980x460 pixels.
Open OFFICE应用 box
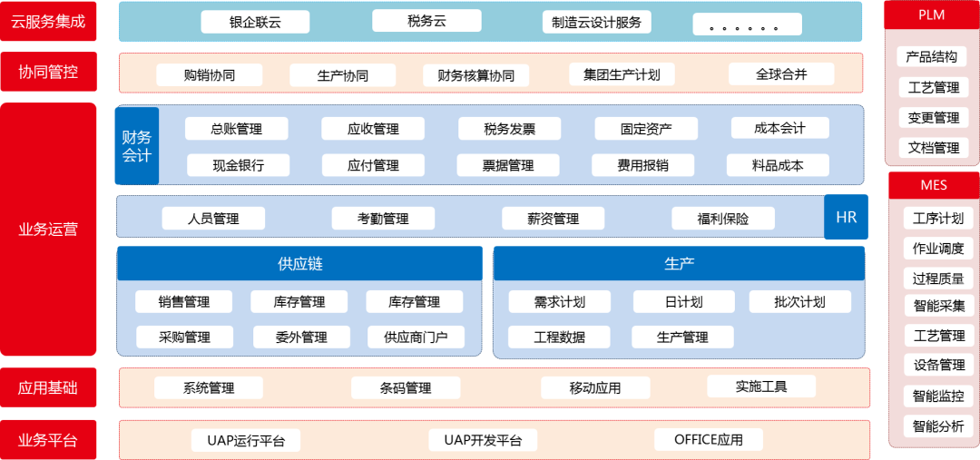[x=709, y=439]
